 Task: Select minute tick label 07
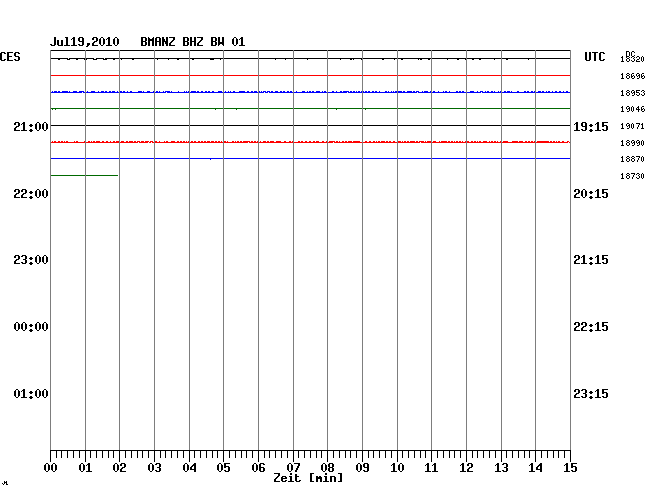click(x=293, y=468)
